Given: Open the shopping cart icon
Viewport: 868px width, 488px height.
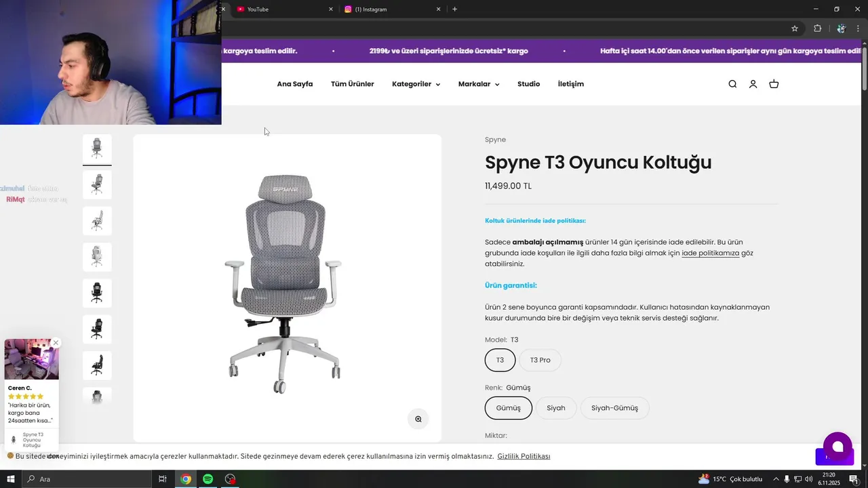Looking at the screenshot, I should [x=774, y=84].
